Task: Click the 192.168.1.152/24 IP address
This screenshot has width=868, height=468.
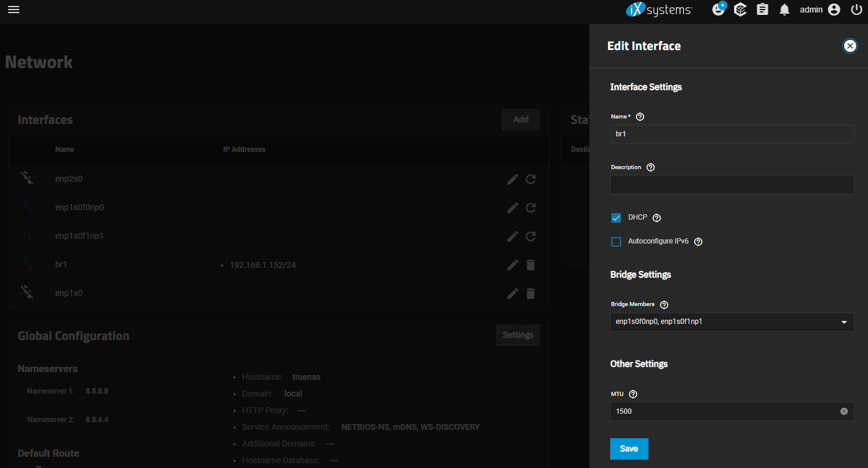Action: pyautogui.click(x=263, y=265)
